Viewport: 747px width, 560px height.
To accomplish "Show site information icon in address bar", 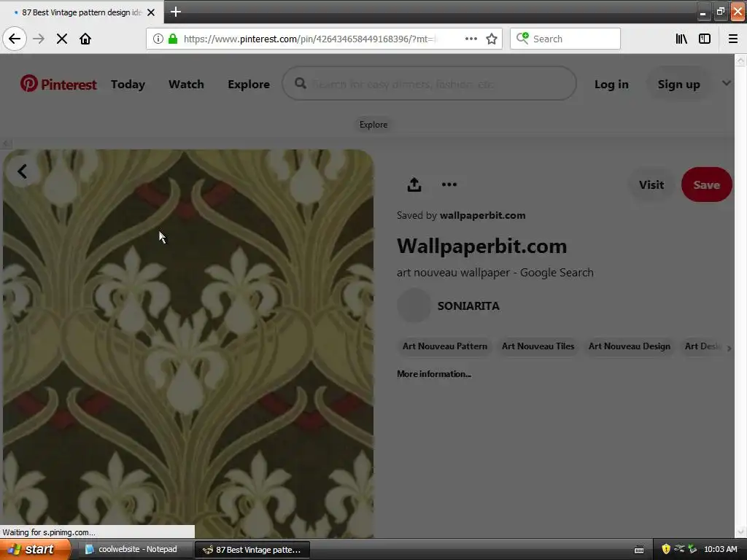I will (158, 39).
